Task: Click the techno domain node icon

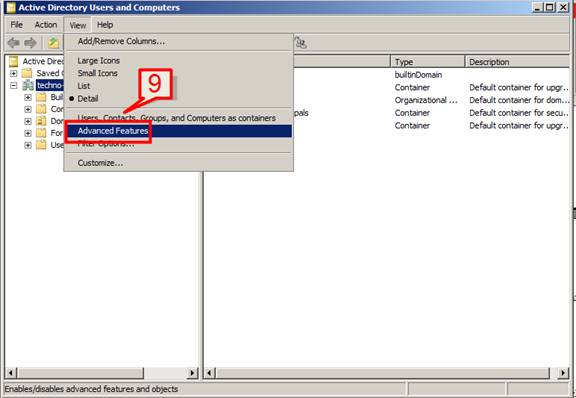Action: point(28,85)
